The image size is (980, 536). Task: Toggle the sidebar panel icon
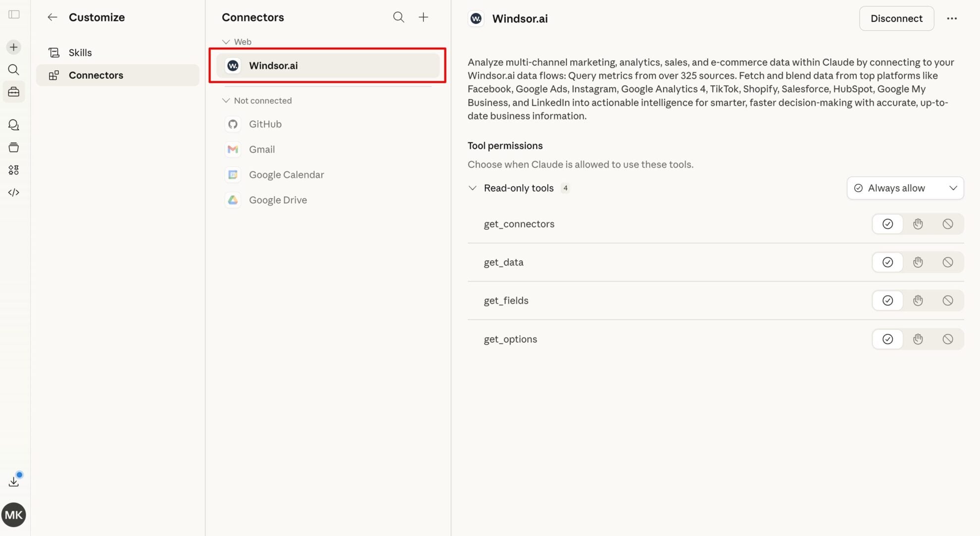tap(14, 14)
